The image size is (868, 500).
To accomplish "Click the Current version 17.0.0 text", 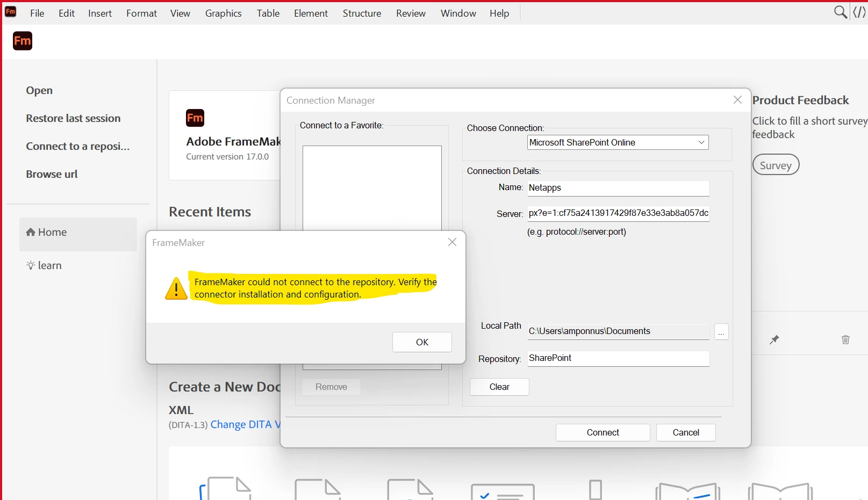I will 227,157.
